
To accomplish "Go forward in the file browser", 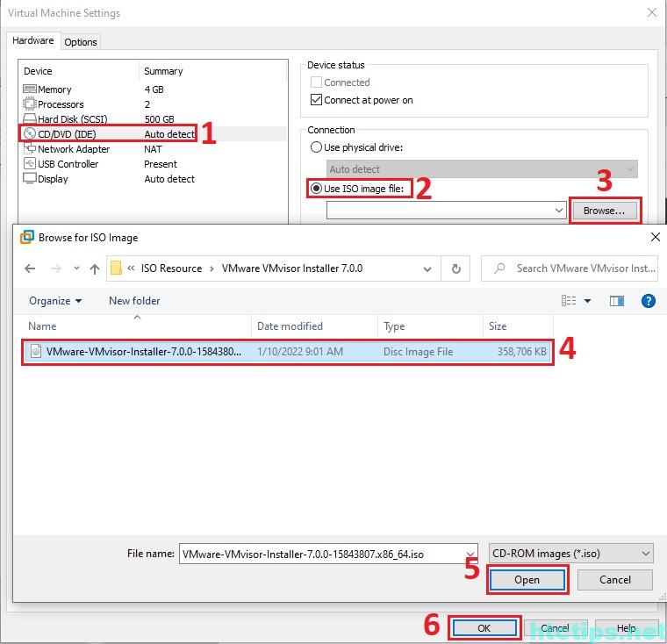I will (55, 268).
